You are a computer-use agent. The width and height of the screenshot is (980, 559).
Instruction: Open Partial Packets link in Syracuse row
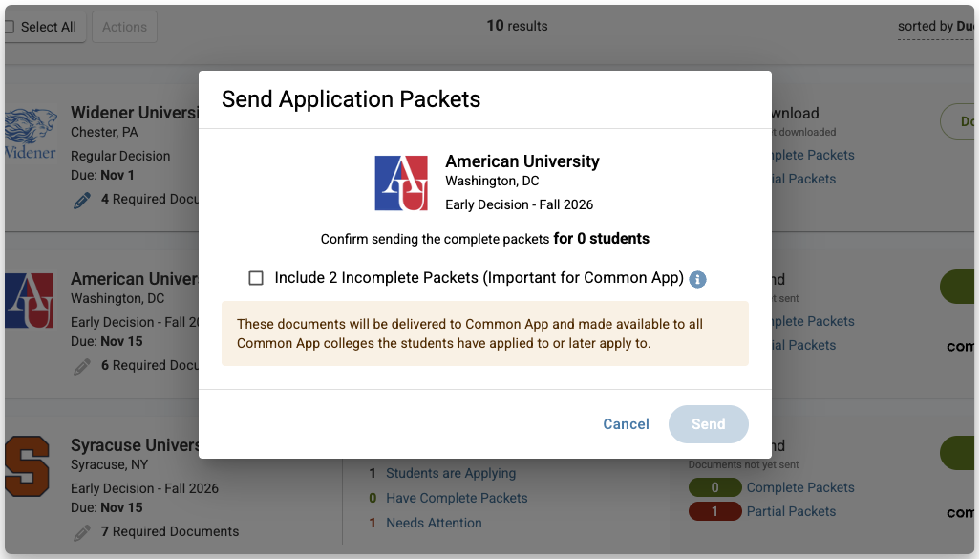point(791,511)
